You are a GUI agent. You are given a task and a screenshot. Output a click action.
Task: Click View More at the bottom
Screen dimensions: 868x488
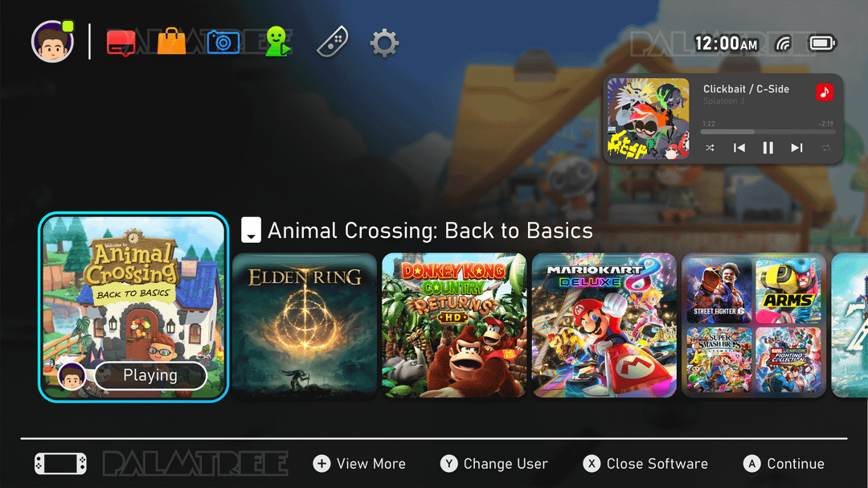(x=359, y=464)
